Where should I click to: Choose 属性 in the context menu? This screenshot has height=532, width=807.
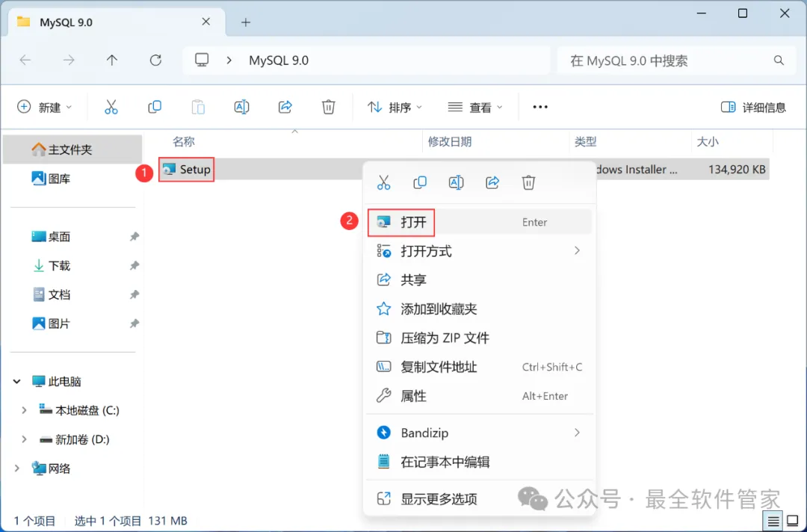coord(480,396)
